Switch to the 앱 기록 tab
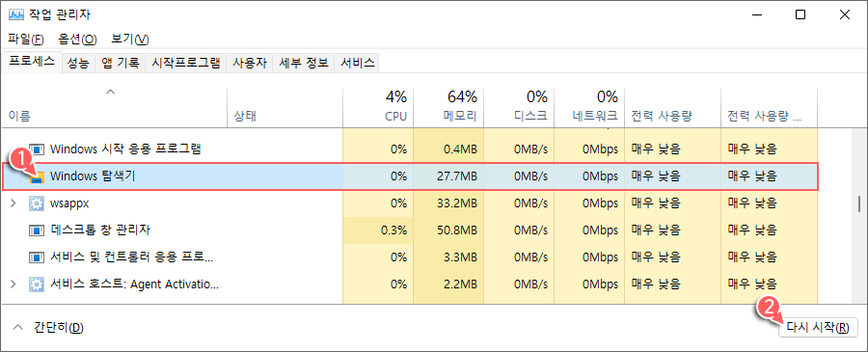The height and width of the screenshot is (352, 868). pyautogui.click(x=121, y=63)
